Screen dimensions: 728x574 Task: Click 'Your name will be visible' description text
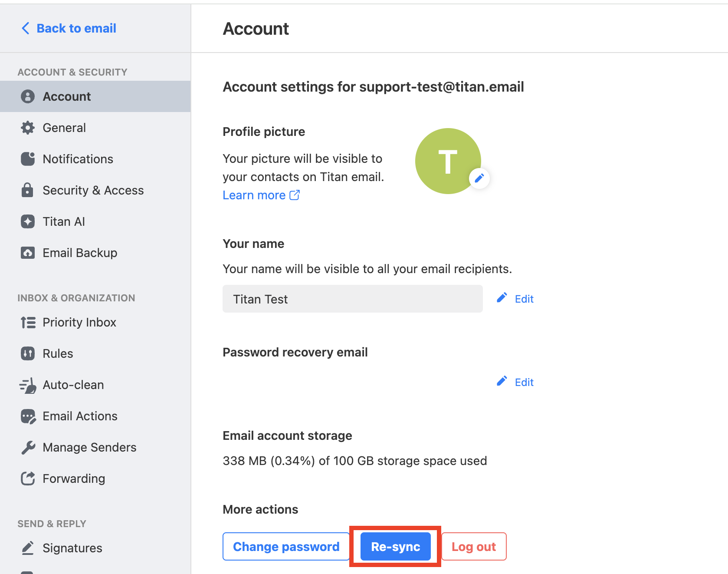click(x=367, y=269)
